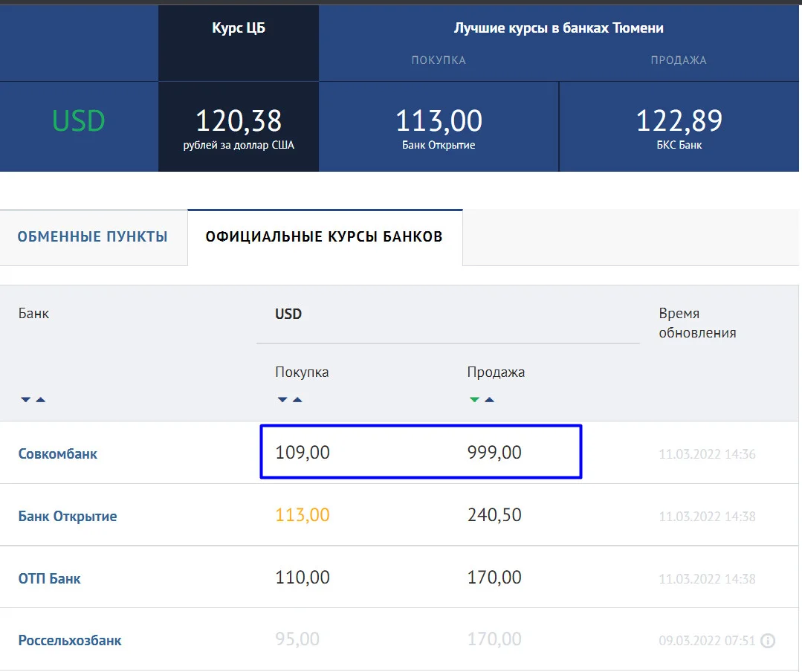Click Лучшие курсы в банках Тюмени heading

click(558, 28)
